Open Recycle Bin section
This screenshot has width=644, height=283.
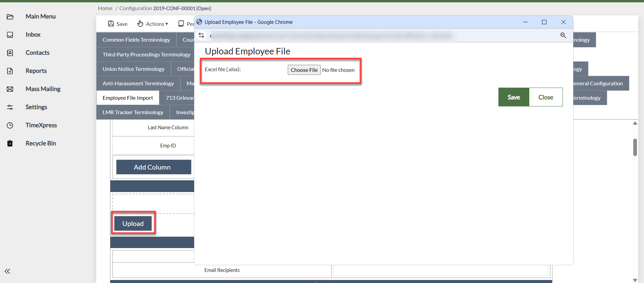(x=41, y=143)
